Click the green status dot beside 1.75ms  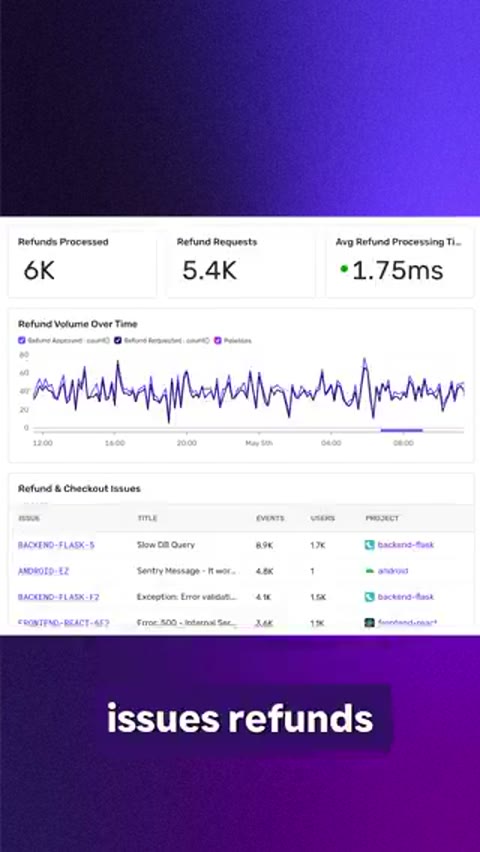[344, 268]
